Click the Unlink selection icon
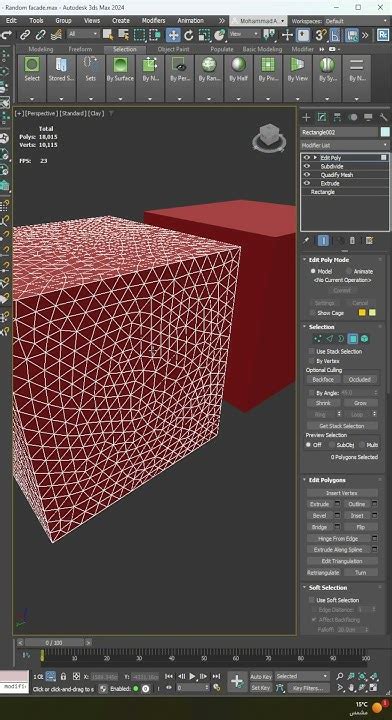This screenshot has height=720, width=392. (40, 35)
